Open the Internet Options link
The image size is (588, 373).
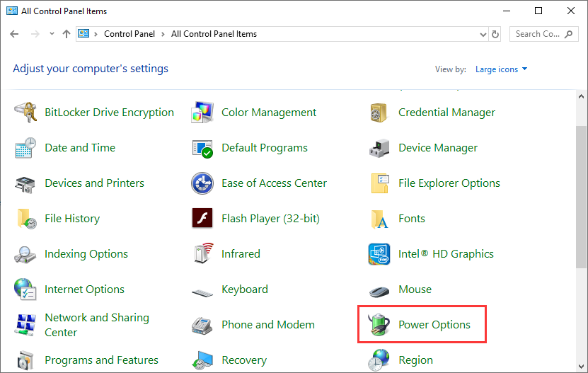(x=84, y=289)
